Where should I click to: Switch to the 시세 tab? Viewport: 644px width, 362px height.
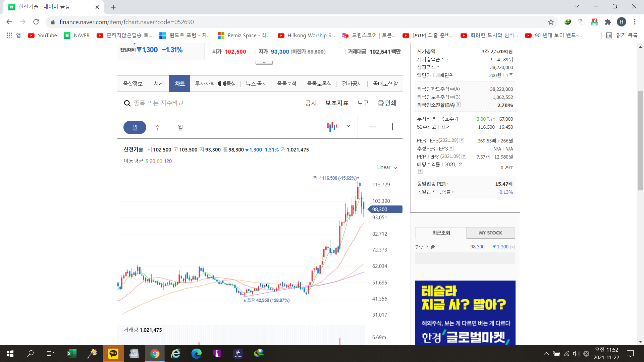(x=159, y=83)
